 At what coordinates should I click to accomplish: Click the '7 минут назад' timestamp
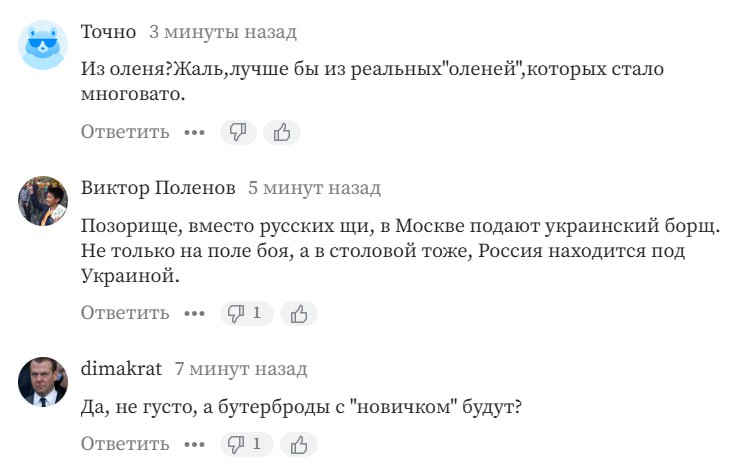click(241, 368)
